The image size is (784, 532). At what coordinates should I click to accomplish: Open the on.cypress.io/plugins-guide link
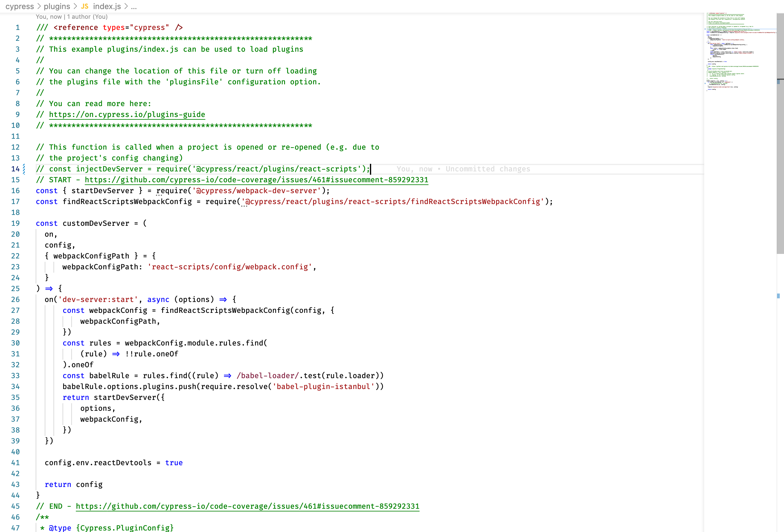[x=127, y=114]
